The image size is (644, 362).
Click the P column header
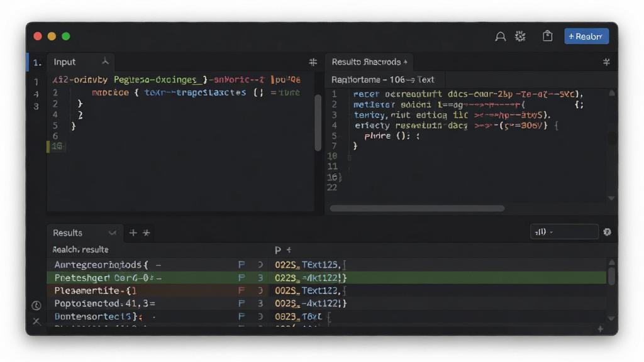[278, 250]
